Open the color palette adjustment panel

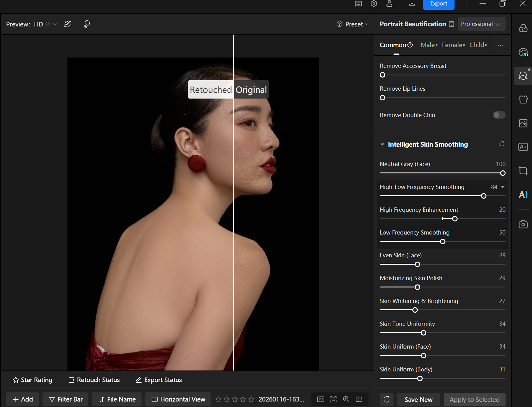(523, 52)
